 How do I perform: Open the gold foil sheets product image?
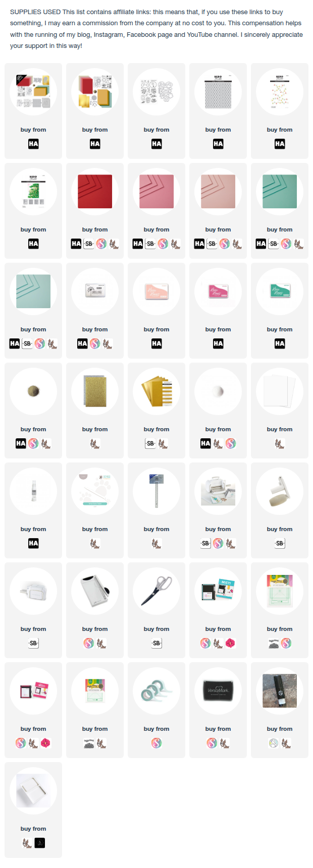click(156, 391)
